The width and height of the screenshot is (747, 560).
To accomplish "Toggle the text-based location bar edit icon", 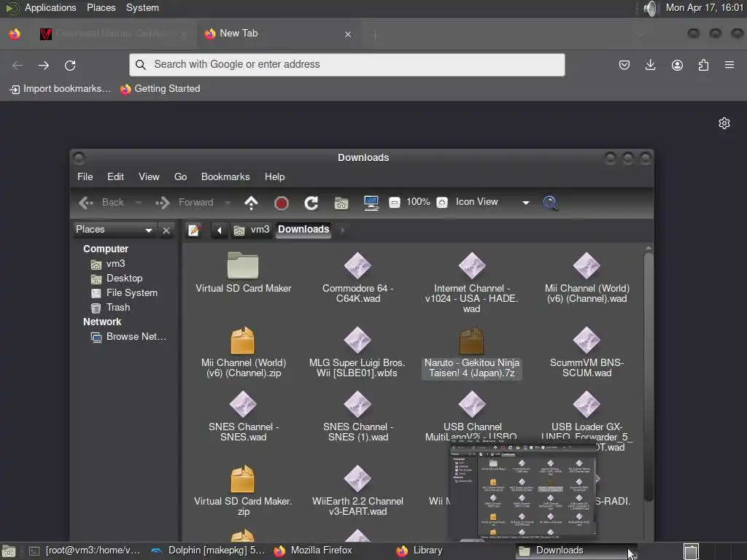I will point(193,230).
